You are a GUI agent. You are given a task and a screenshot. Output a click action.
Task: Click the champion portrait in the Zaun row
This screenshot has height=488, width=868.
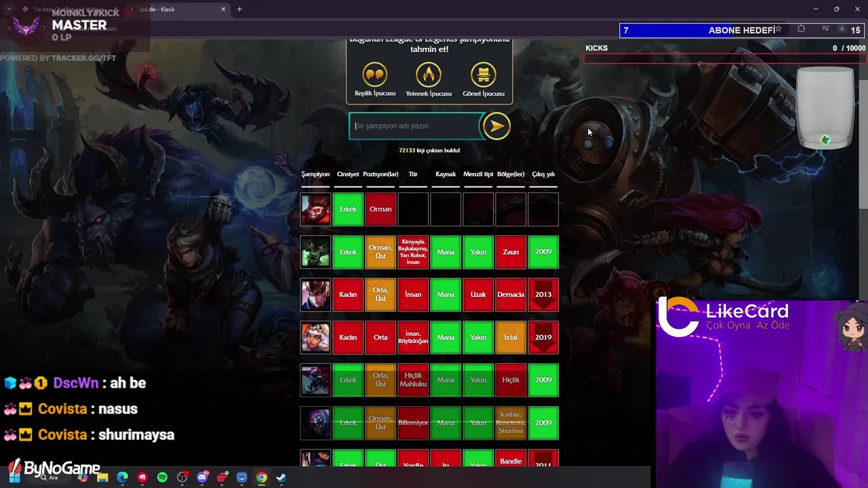[315, 252]
